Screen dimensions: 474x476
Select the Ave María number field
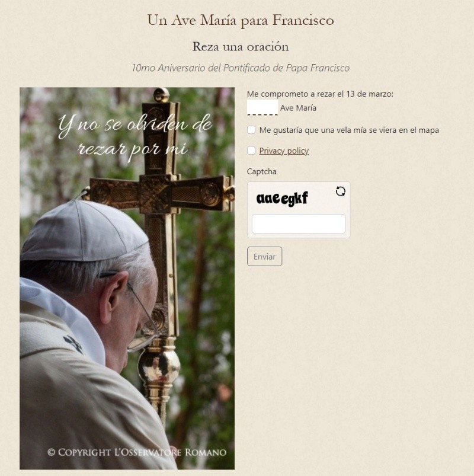[x=262, y=107]
